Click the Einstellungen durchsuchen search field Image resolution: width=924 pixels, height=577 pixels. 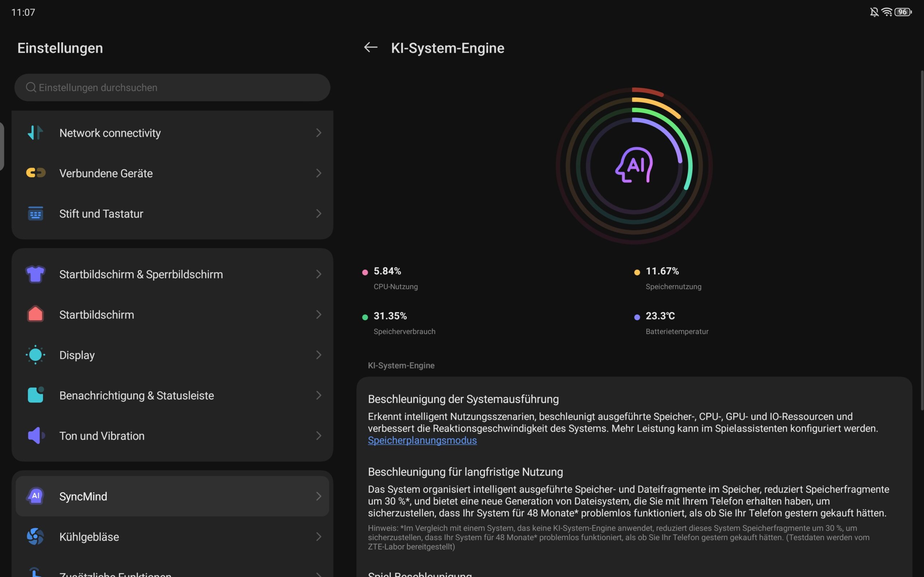point(172,87)
